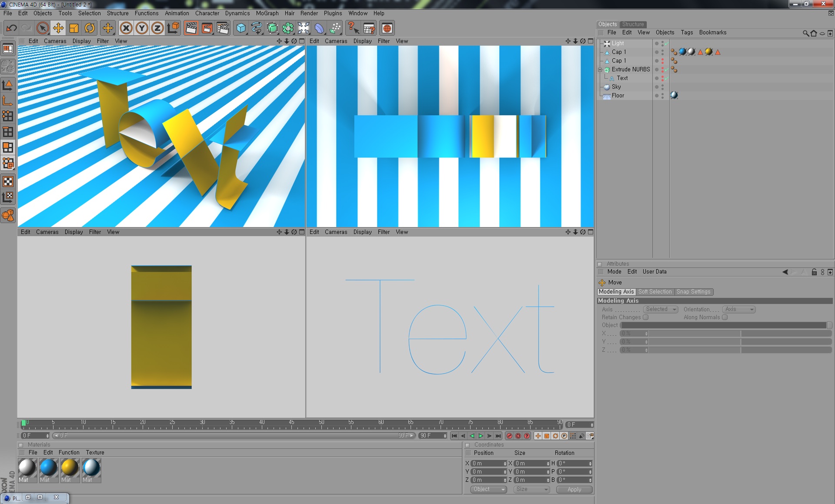Toggle the Extrude NURBS enabled checkmark

click(667, 70)
